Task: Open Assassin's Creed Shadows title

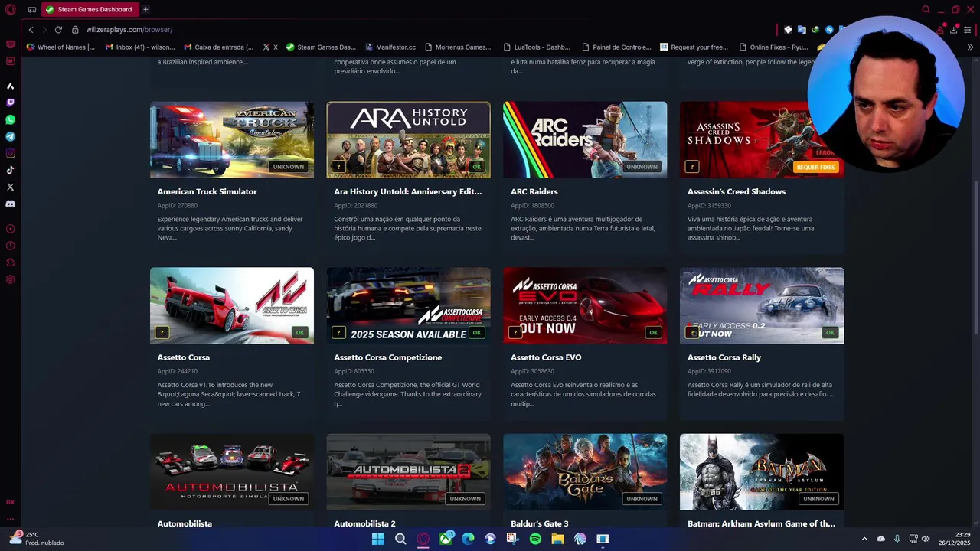Action: point(737,191)
